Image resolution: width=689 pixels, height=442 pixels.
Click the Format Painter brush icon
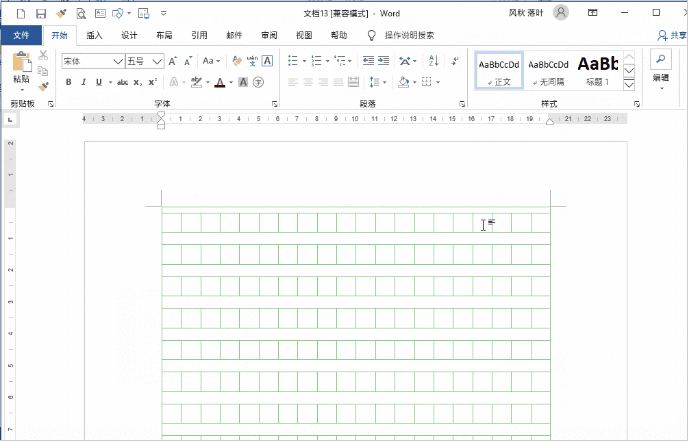[x=43, y=87]
